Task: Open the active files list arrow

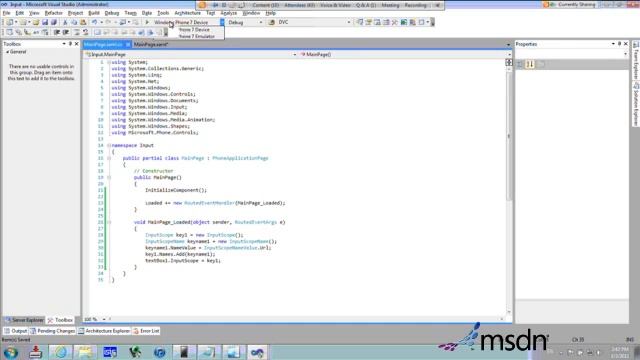Action: coord(508,44)
